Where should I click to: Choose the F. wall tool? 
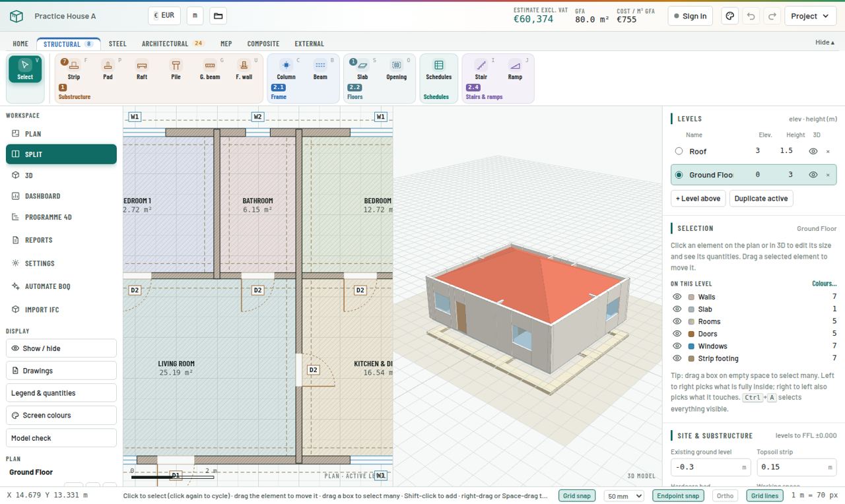click(x=244, y=69)
